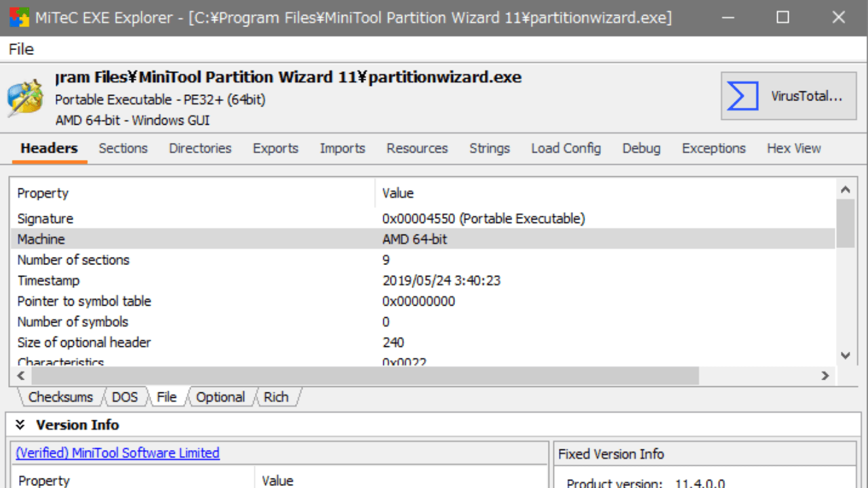The image size is (868, 488).
Task: Switch to the Hex View tab
Action: (x=793, y=148)
